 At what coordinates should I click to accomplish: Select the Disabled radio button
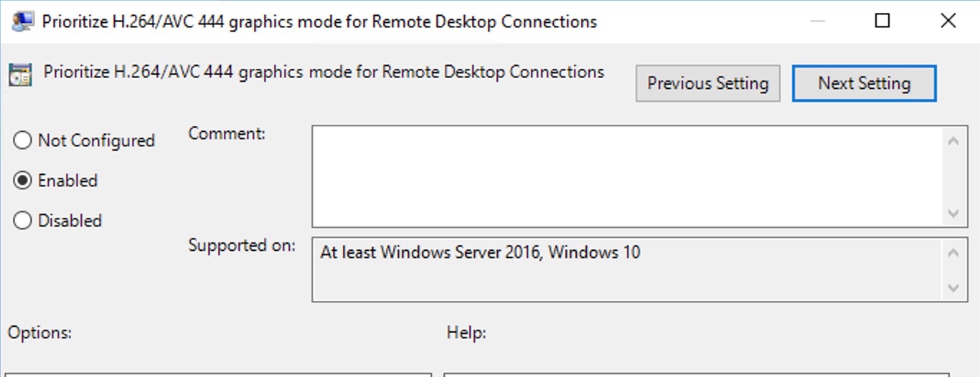tap(23, 221)
